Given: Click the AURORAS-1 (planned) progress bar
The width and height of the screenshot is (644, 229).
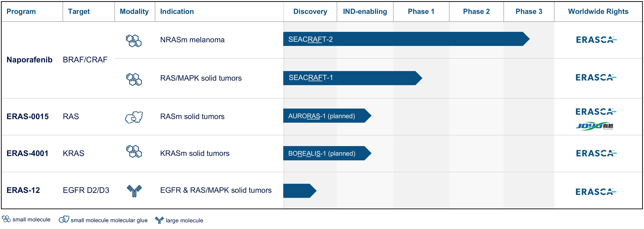Looking at the screenshot, I should (x=325, y=116).
